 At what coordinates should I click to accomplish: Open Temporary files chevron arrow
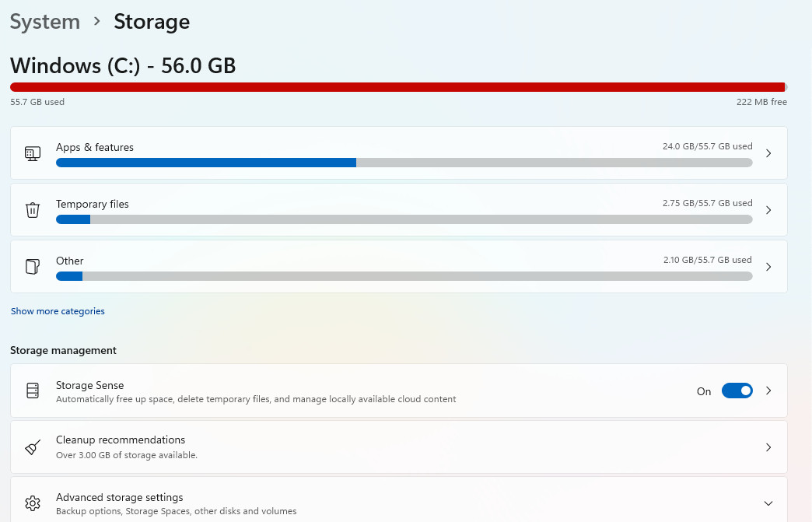pyautogui.click(x=768, y=210)
